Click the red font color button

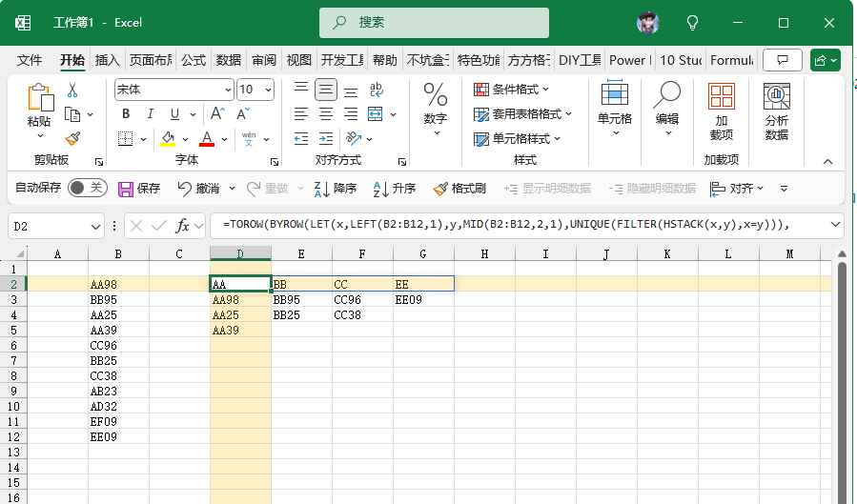[207, 139]
